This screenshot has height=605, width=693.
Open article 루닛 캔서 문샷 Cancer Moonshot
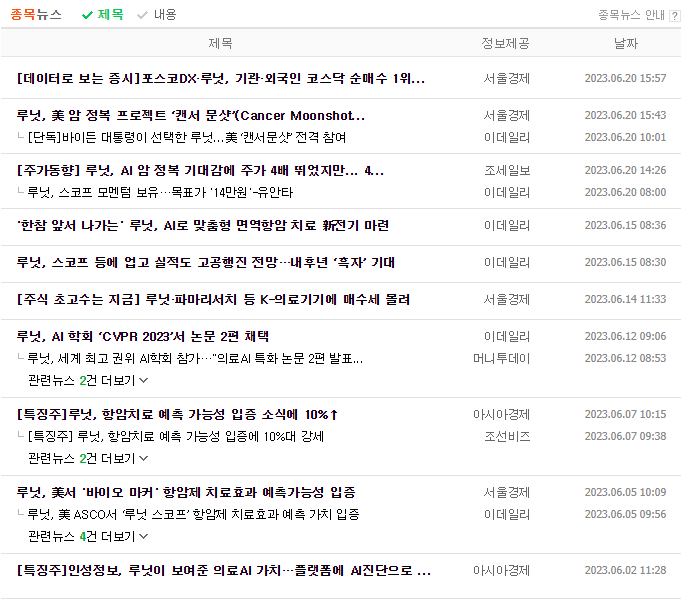click(x=190, y=116)
